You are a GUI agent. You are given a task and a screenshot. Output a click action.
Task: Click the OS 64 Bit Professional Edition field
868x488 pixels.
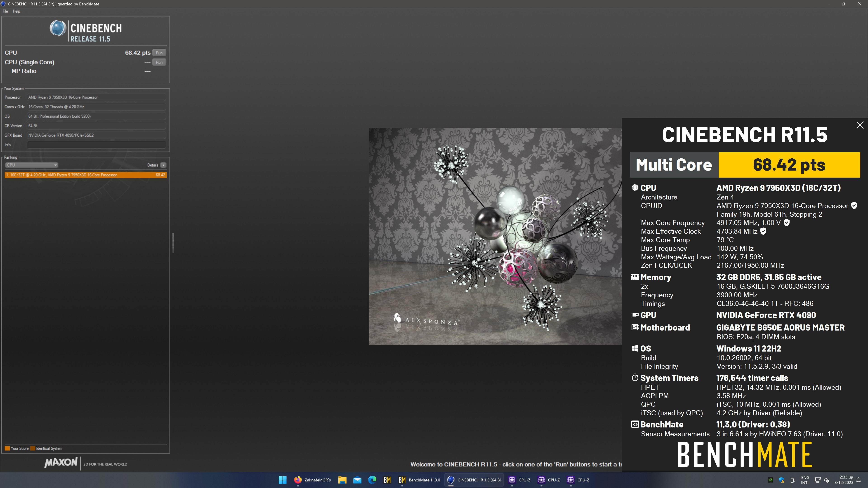coord(96,116)
